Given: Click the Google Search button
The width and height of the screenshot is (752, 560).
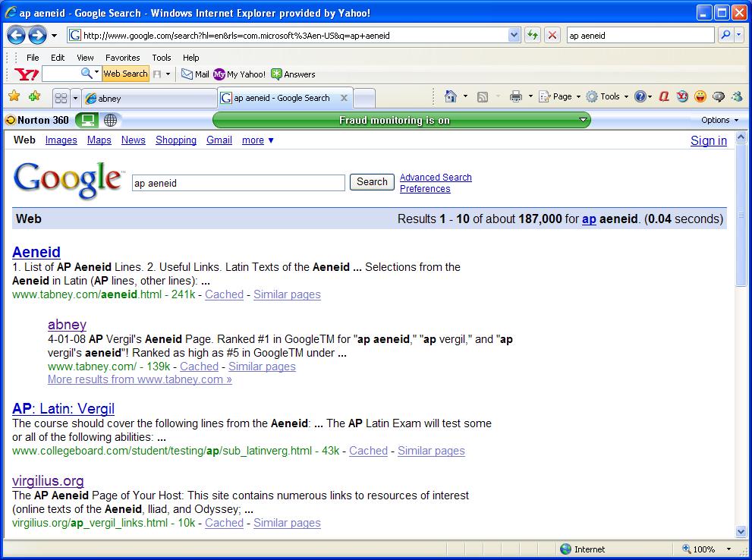Looking at the screenshot, I should tap(372, 182).
